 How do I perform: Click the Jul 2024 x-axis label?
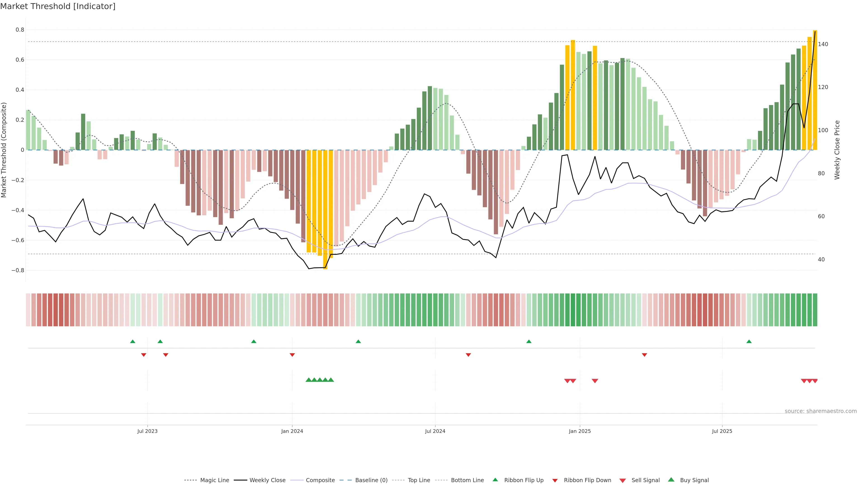point(435,431)
